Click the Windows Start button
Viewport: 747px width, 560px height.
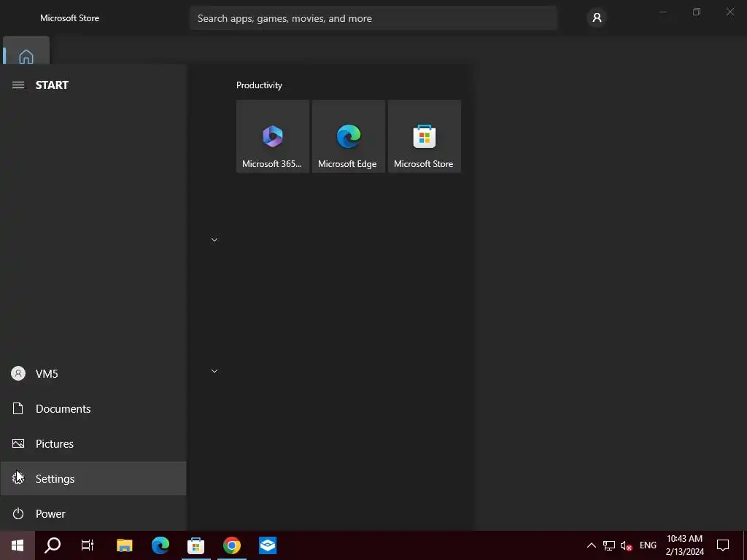18,545
